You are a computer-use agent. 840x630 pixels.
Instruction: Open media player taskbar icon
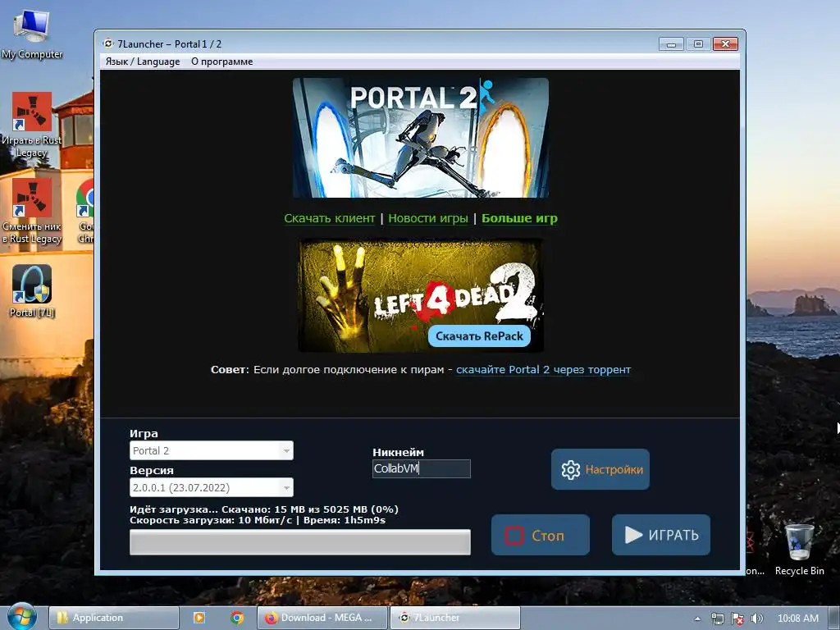click(199, 618)
